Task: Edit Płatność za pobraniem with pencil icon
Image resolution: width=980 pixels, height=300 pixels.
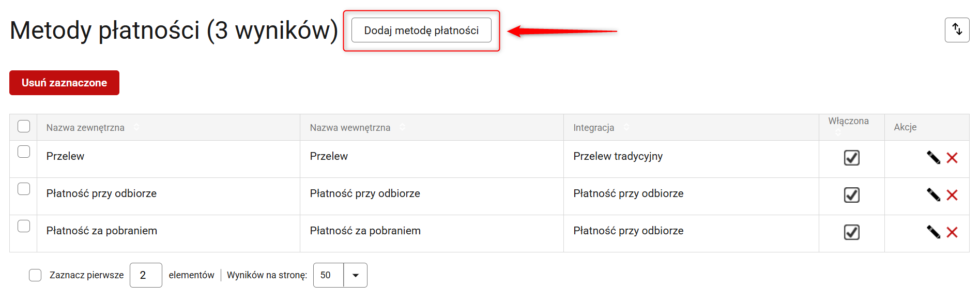Action: pos(933,232)
